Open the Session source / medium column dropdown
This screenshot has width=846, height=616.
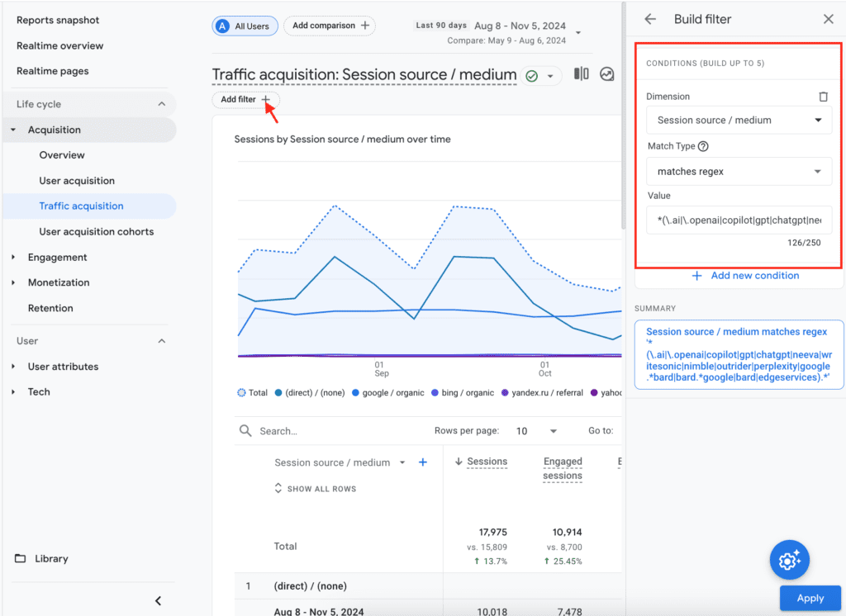(x=402, y=462)
